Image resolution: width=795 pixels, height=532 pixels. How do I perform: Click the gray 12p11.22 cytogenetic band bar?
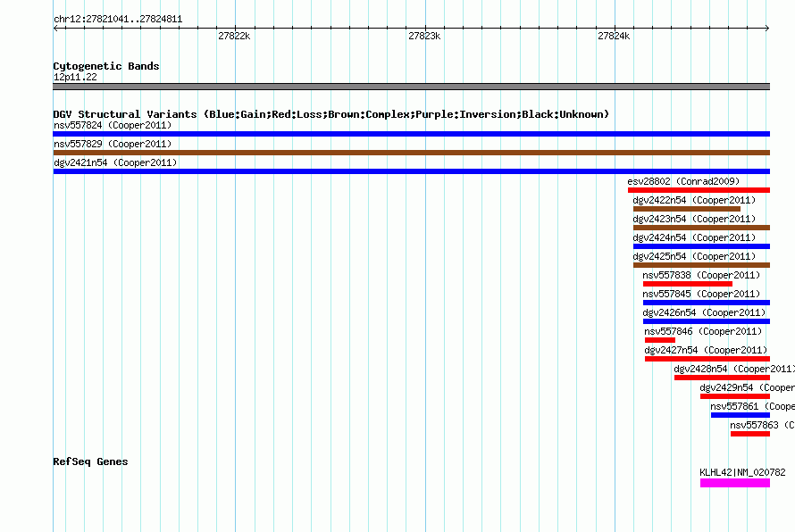click(411, 87)
